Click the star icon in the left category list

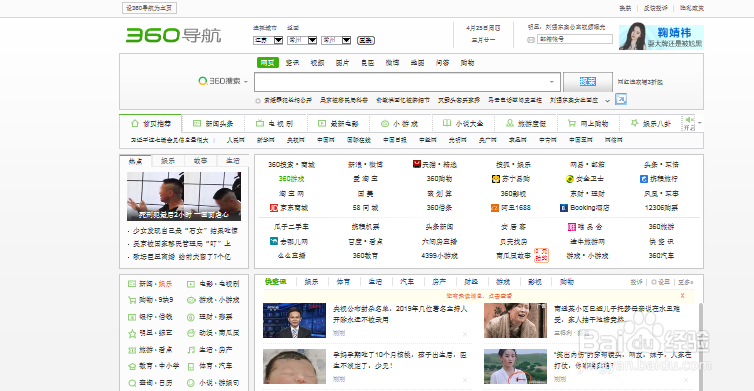132,333
